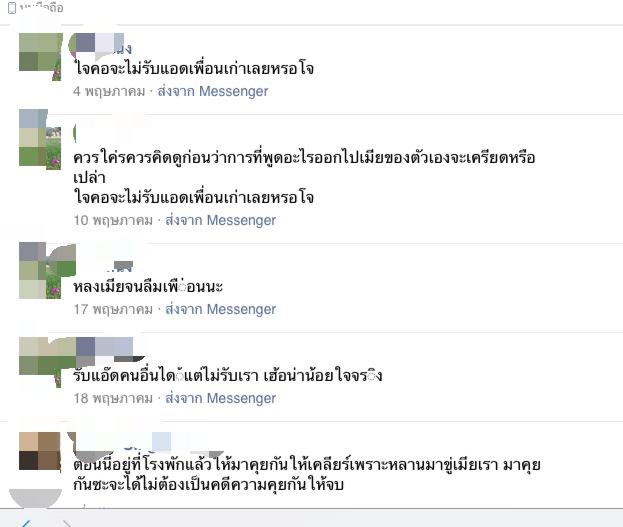
Task: Tap the mobile phone icon at top
Action: 12,8
